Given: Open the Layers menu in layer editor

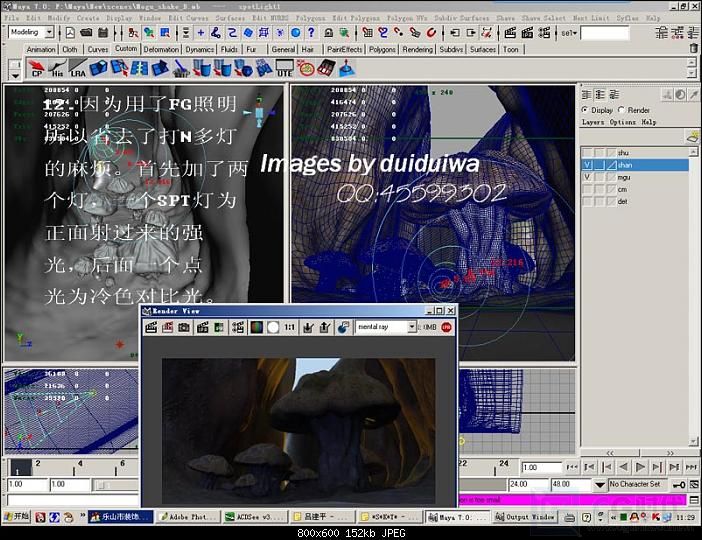Looking at the screenshot, I should click(593, 122).
